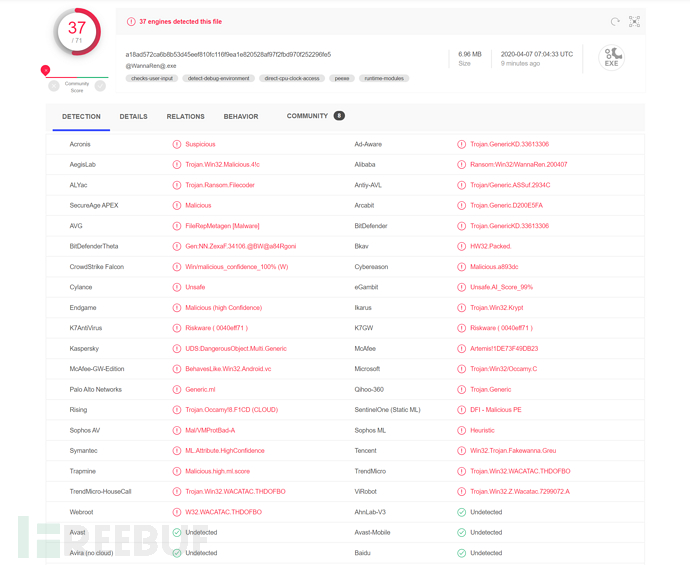
Task: Click the detect-debug-environment tag
Action: (218, 78)
